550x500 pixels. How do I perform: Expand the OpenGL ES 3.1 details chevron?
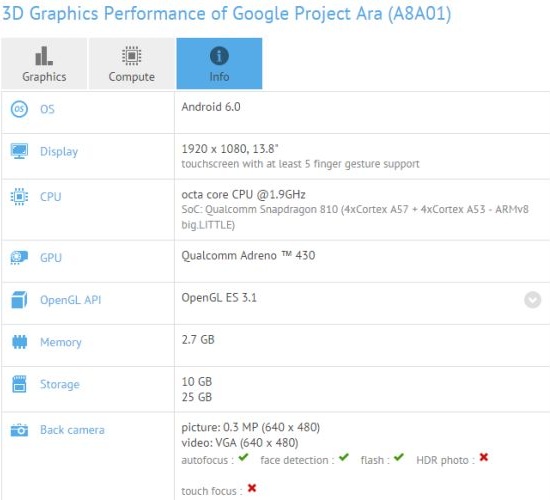click(532, 300)
